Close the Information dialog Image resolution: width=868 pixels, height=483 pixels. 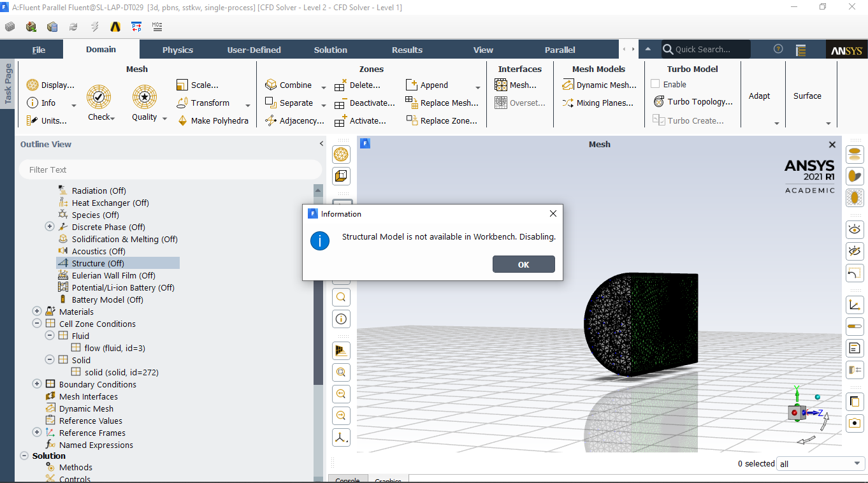(553, 213)
